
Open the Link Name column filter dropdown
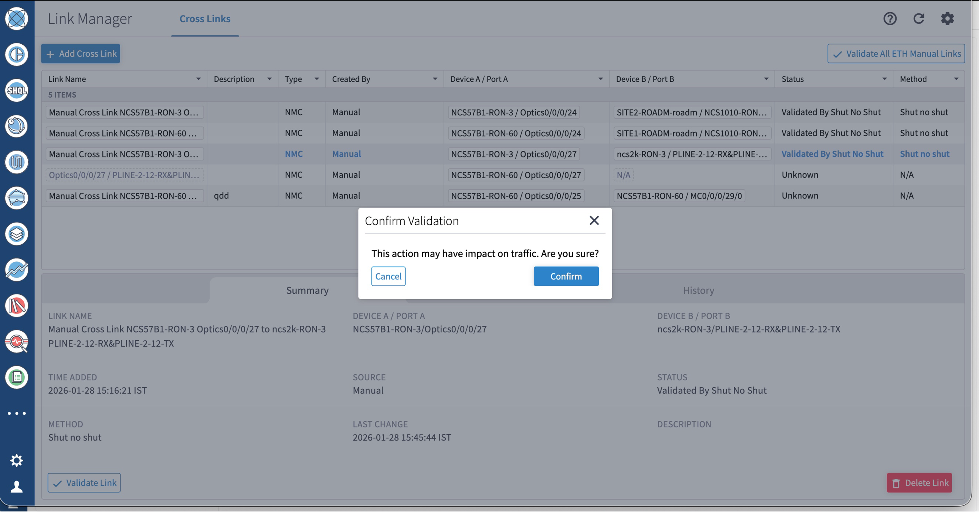pyautogui.click(x=198, y=79)
